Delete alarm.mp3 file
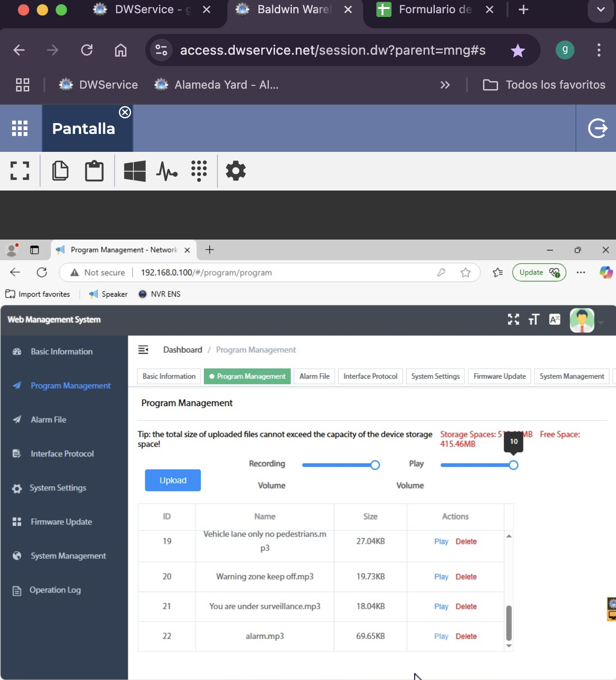 [466, 636]
